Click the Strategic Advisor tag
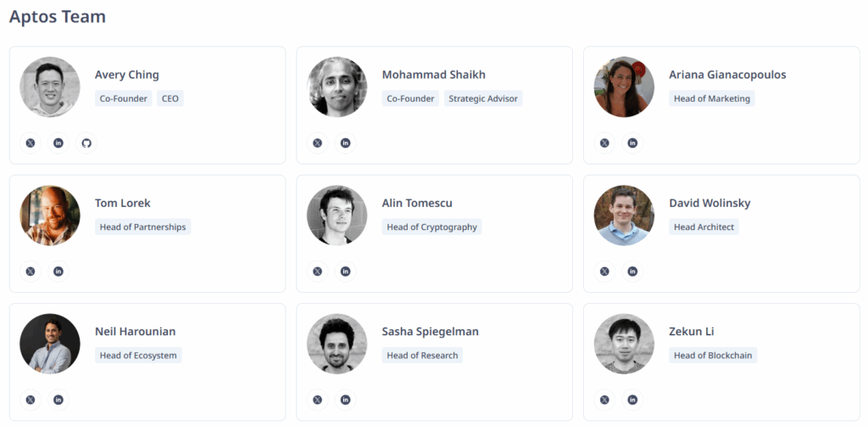Screen dimensions: 868x426 (483, 98)
